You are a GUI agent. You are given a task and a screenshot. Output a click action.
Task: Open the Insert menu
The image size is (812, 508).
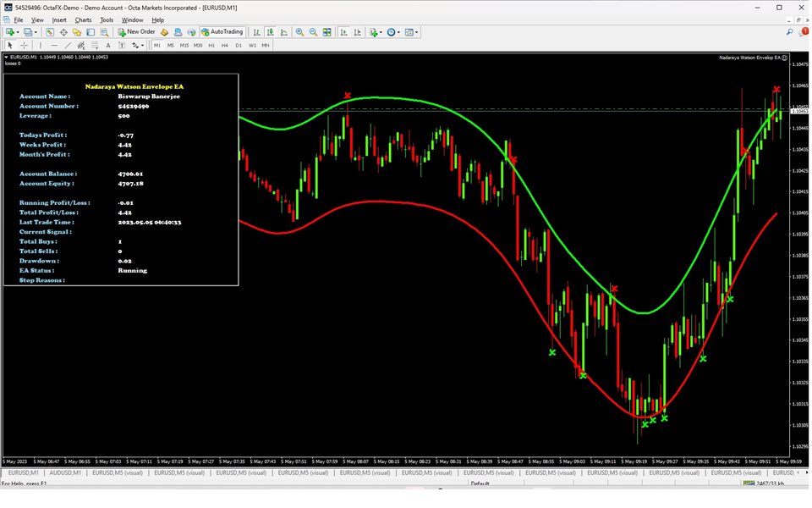point(58,19)
